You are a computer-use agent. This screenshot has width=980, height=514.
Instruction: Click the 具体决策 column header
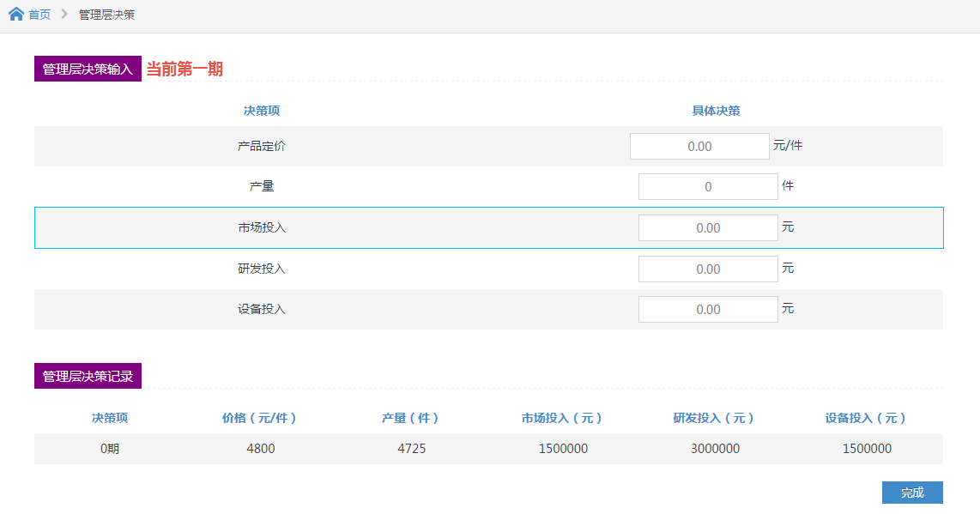717,111
